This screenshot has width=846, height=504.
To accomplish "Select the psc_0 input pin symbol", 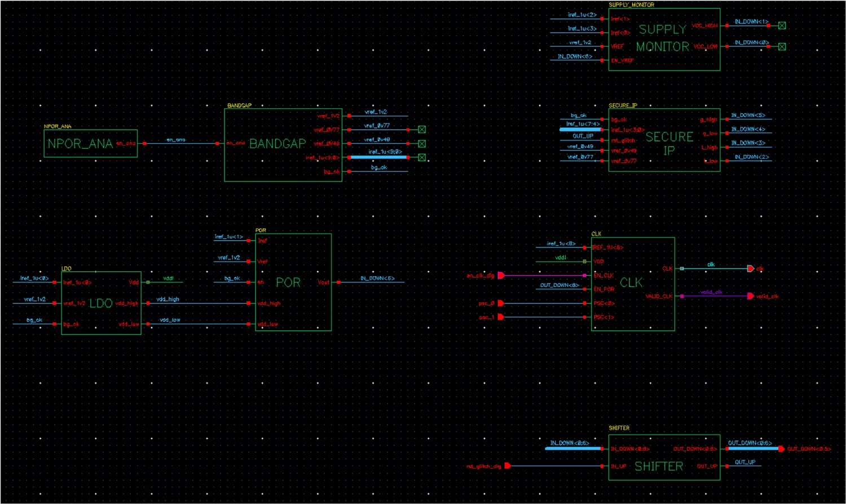I will click(501, 303).
